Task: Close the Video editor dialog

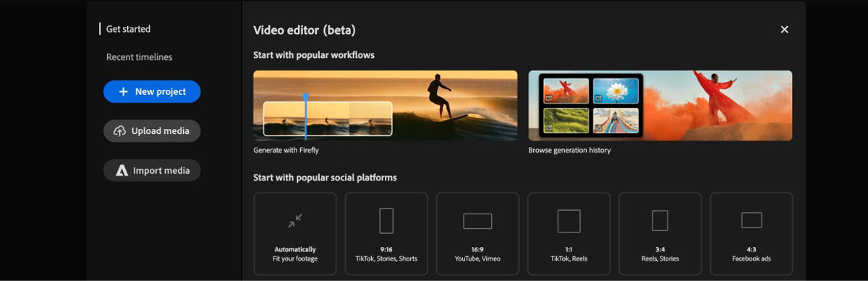Action: pos(784,30)
